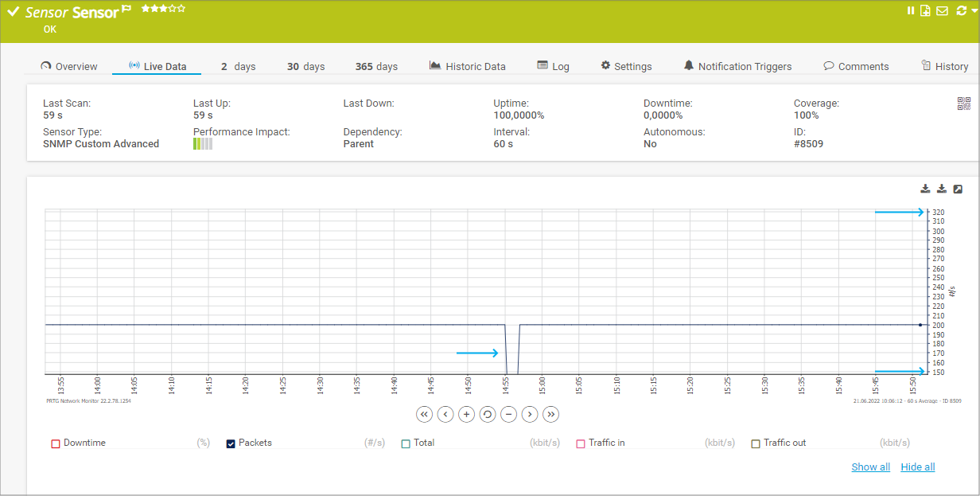Click the Show all link
980x496 pixels.
(870, 467)
